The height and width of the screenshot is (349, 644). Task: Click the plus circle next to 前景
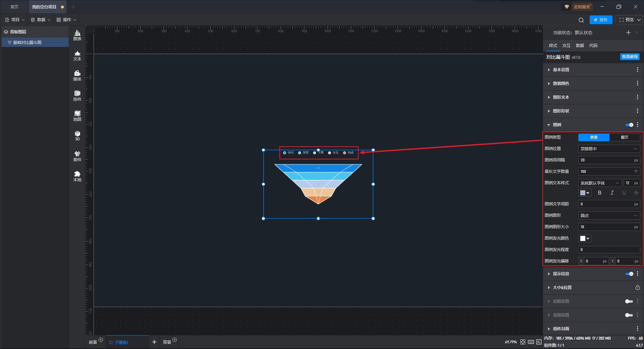click(x=101, y=340)
